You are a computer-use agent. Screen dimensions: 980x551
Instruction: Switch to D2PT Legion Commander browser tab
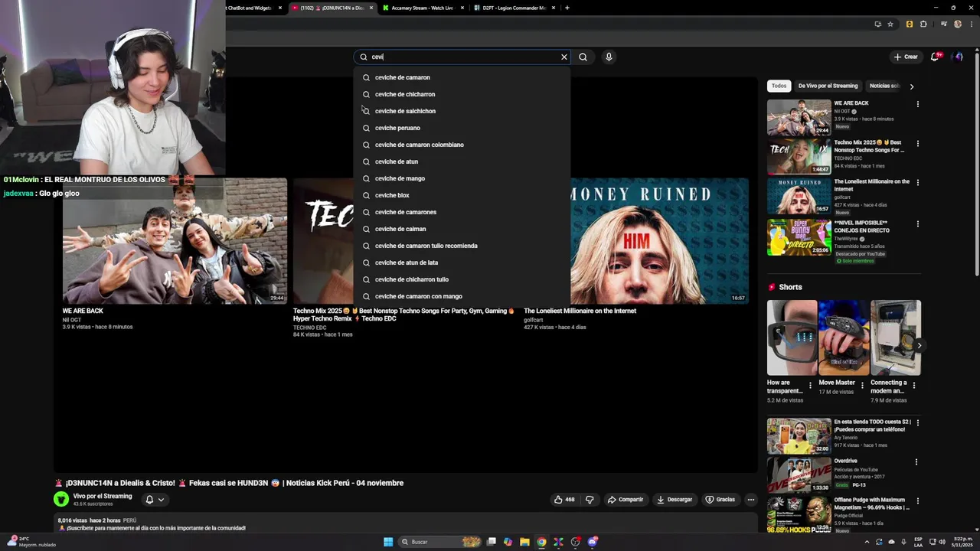(x=513, y=8)
